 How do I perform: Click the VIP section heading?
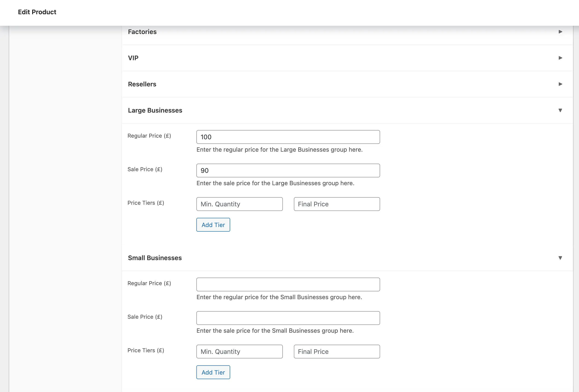(x=133, y=58)
